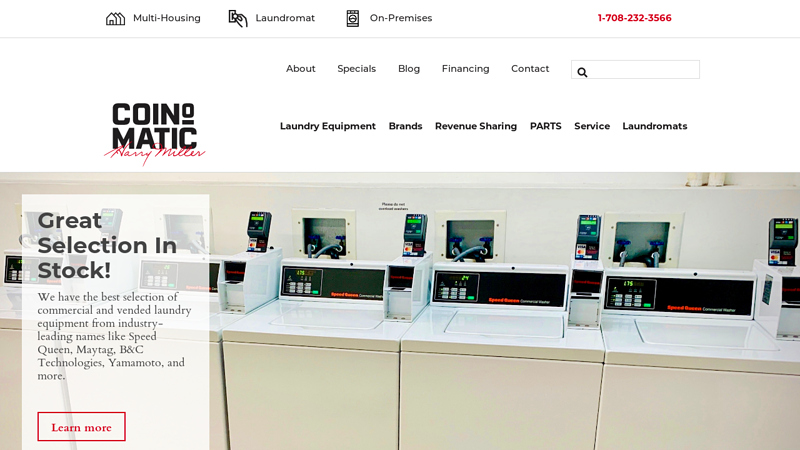Image resolution: width=800 pixels, height=450 pixels.
Task: Expand the Brands navigation menu
Action: 405,126
